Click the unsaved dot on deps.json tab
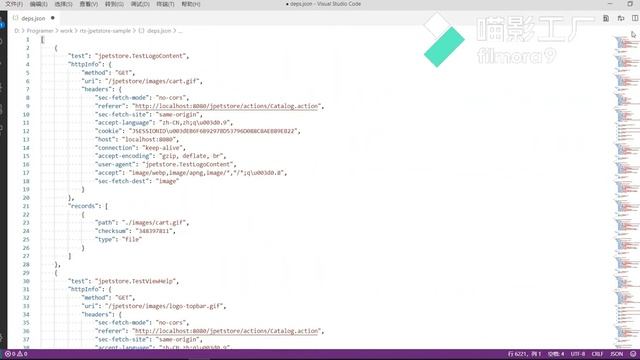The height and width of the screenshot is (360, 640). pos(53,18)
